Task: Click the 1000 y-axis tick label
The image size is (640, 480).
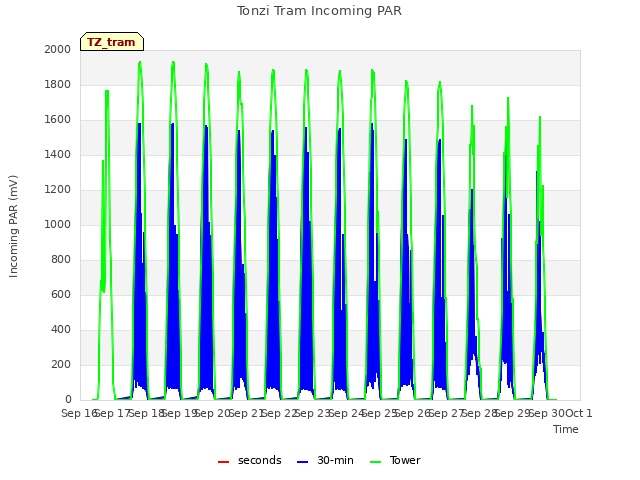Action: 58,224
